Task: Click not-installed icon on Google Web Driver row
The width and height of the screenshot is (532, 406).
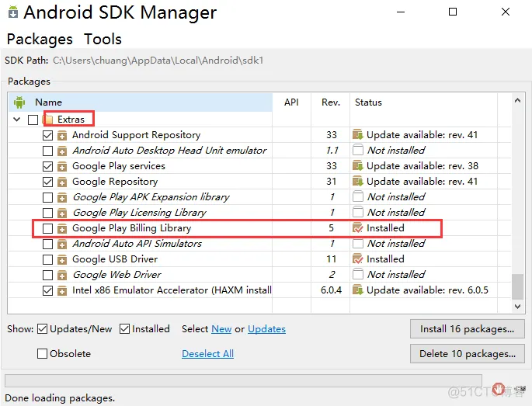Action: coord(358,274)
